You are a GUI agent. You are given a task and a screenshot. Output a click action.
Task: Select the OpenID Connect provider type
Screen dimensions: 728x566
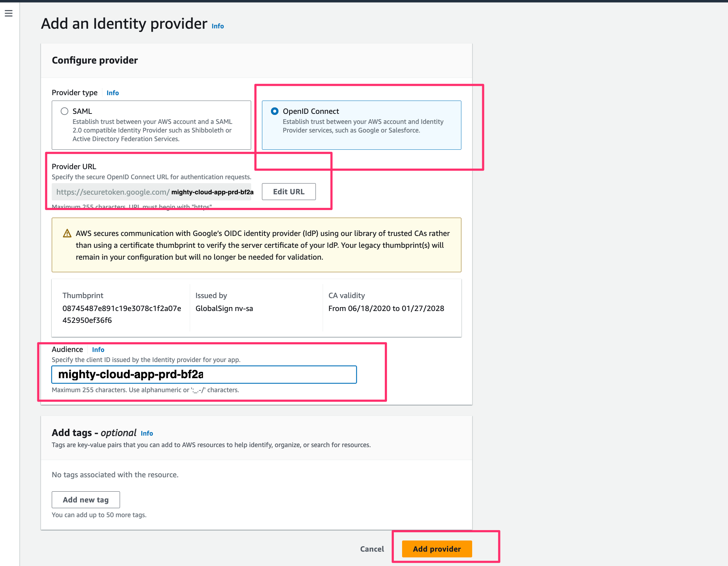[275, 111]
